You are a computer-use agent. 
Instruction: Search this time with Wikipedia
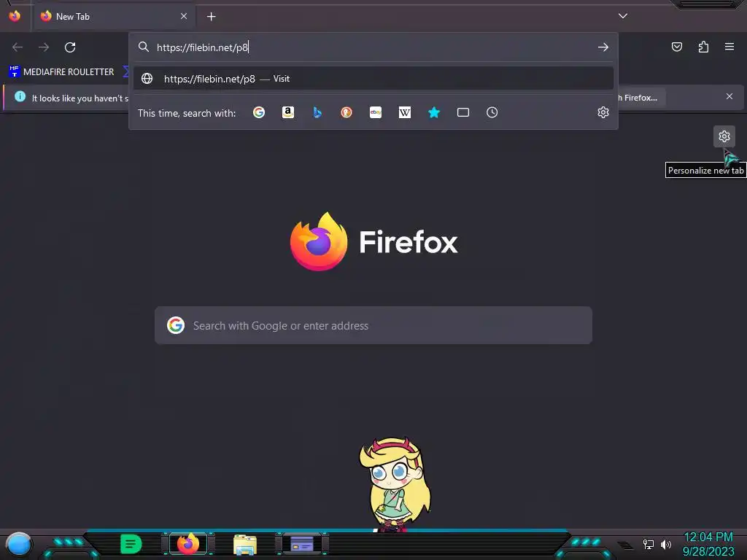[404, 112]
